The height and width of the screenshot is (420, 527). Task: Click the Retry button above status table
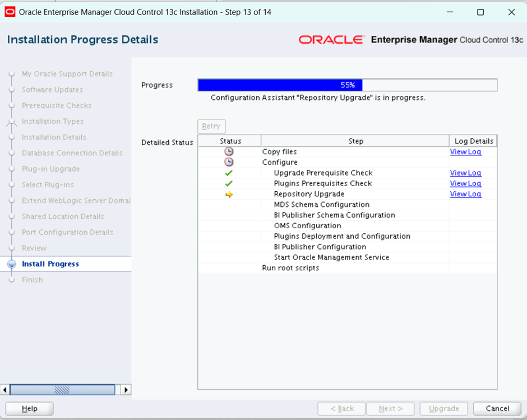click(x=211, y=126)
